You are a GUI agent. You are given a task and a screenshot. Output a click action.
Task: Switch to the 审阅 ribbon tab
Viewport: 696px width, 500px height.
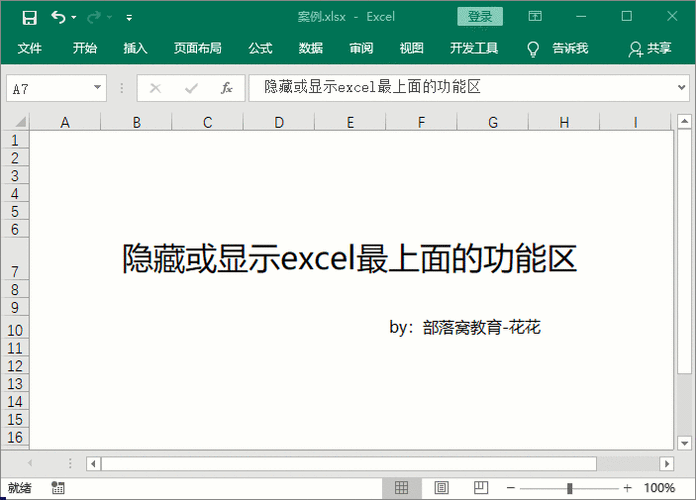(x=361, y=48)
